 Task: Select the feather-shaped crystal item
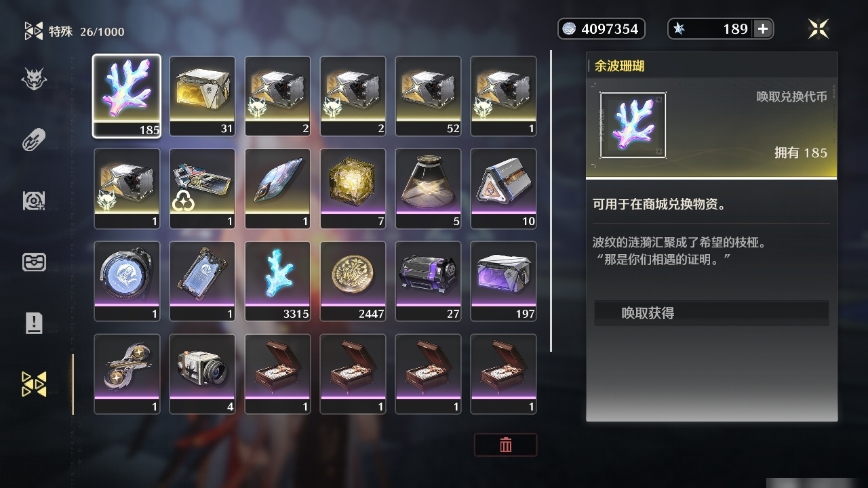[x=277, y=188]
